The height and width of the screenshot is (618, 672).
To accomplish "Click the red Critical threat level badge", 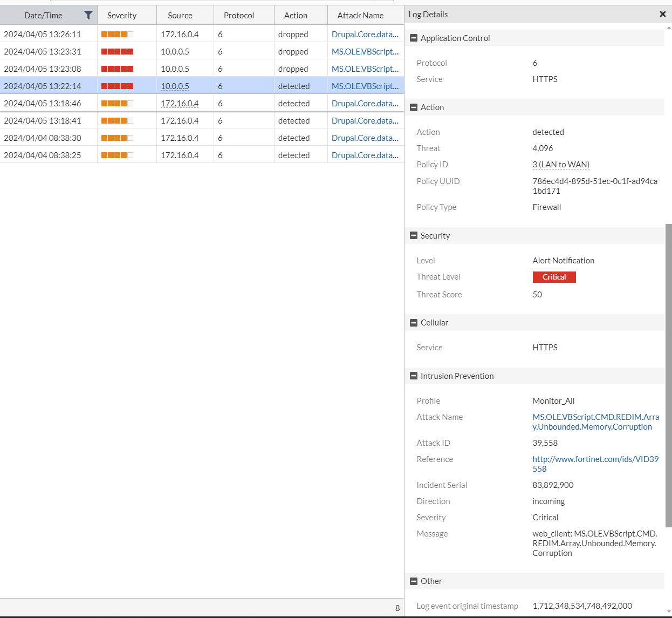I will tap(554, 277).
